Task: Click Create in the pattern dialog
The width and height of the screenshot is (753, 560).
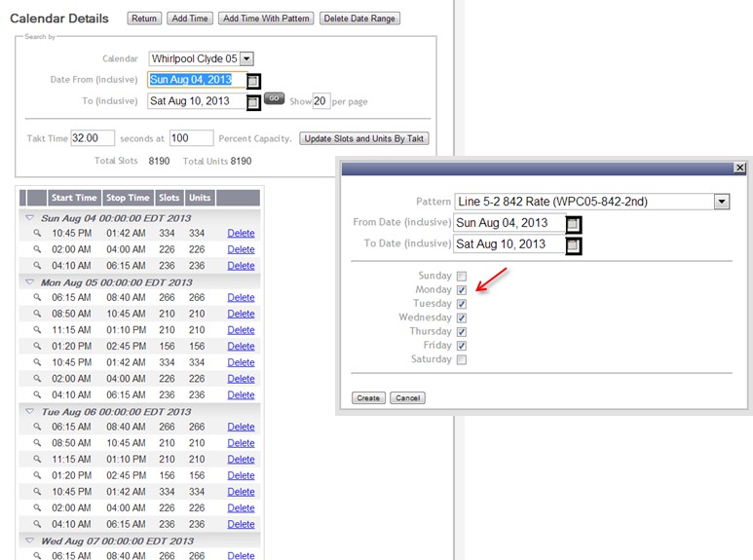Action: tap(368, 398)
